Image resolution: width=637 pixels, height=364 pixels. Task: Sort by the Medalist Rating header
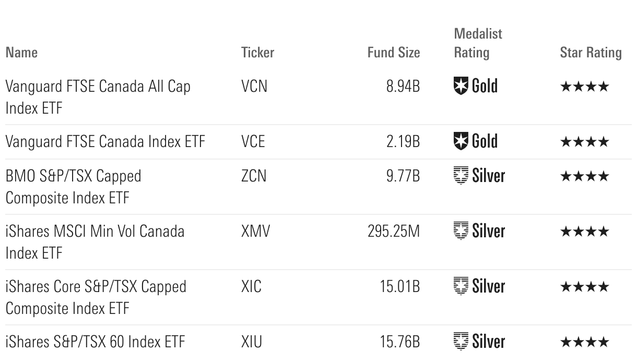(478, 43)
